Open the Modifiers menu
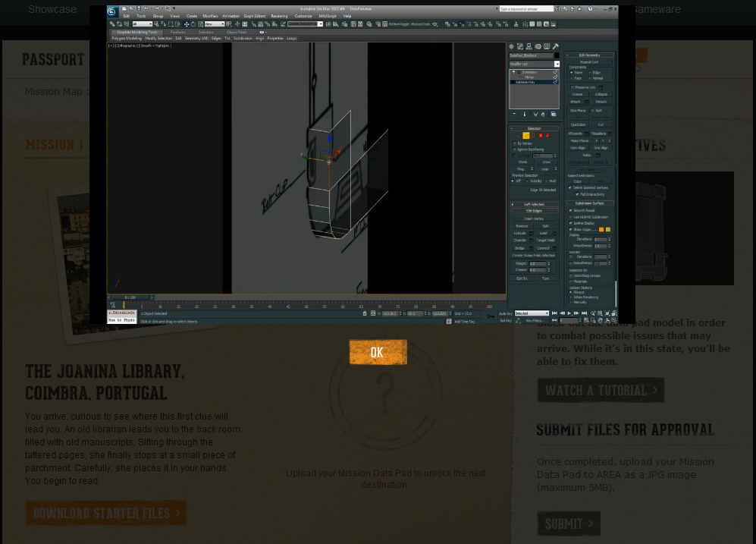Image resolution: width=756 pixels, height=544 pixels. tap(210, 15)
